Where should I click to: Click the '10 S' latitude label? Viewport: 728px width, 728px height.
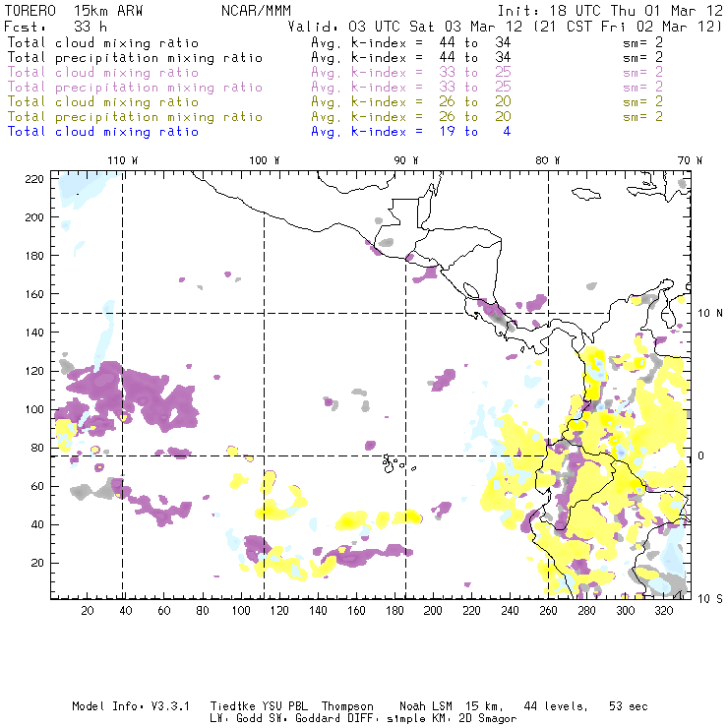pyautogui.click(x=710, y=599)
